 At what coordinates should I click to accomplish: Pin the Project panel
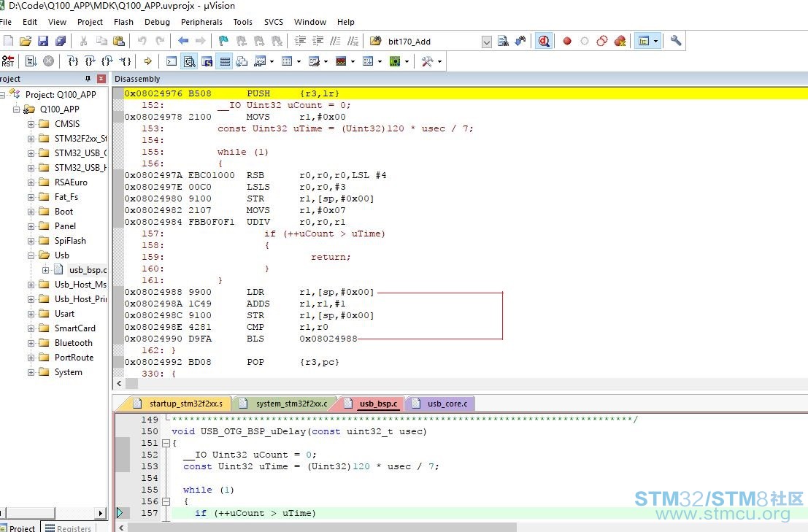pyautogui.click(x=88, y=79)
